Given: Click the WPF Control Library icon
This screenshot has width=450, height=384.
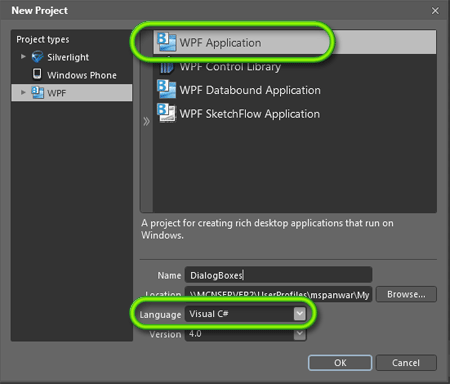Looking at the screenshot, I should (166, 67).
